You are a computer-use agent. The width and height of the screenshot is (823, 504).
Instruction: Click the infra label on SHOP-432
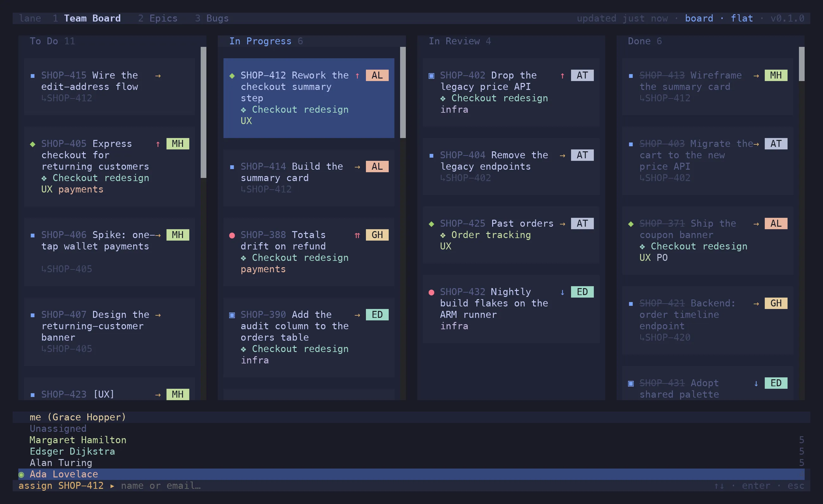point(454,326)
